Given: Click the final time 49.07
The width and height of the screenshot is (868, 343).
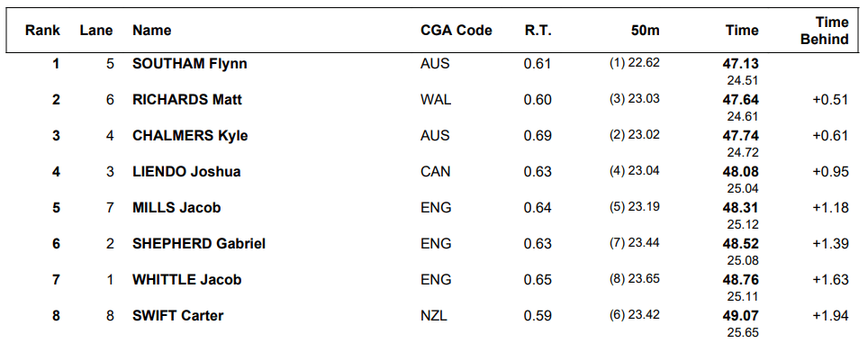Looking at the screenshot, I should pos(741,315).
